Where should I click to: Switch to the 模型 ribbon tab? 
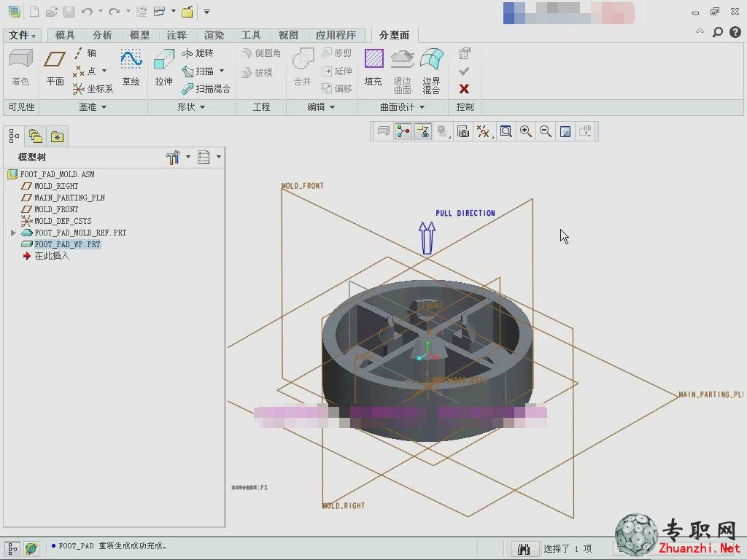click(x=139, y=35)
